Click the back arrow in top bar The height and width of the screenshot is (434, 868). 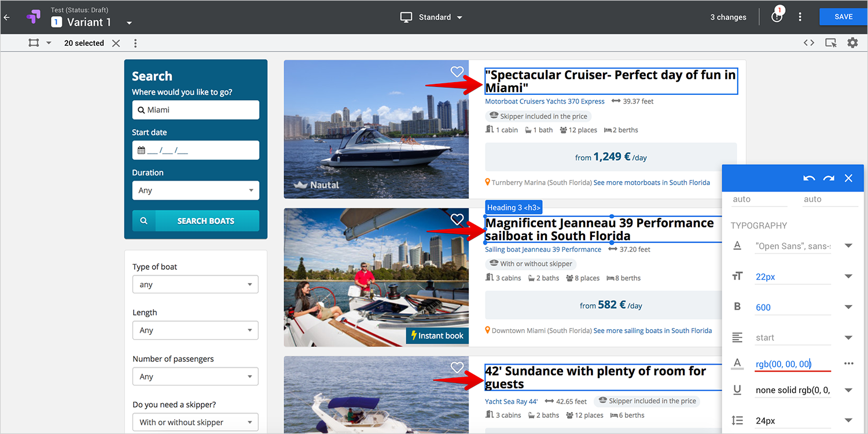pyautogui.click(x=7, y=17)
